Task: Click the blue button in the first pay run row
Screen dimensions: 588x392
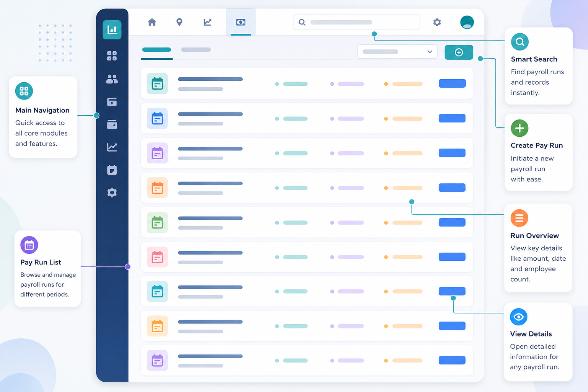Action: click(x=452, y=83)
